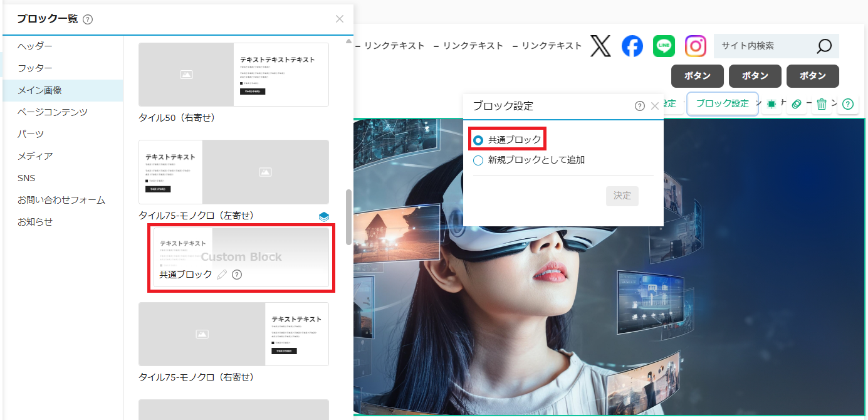Open help in the ブロック設定 dialog header
Image resolution: width=868 pixels, height=420 pixels.
640,106
